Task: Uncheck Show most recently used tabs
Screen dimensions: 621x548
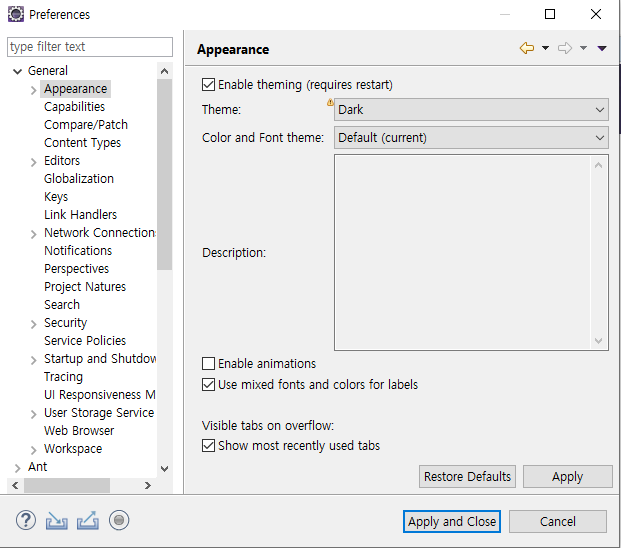Action: (x=208, y=445)
